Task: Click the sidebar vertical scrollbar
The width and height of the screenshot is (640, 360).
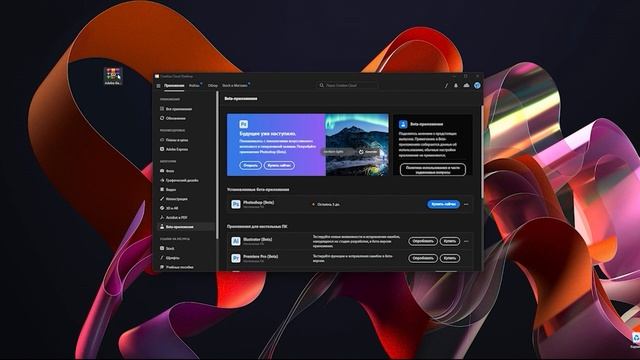Action: coord(217,165)
